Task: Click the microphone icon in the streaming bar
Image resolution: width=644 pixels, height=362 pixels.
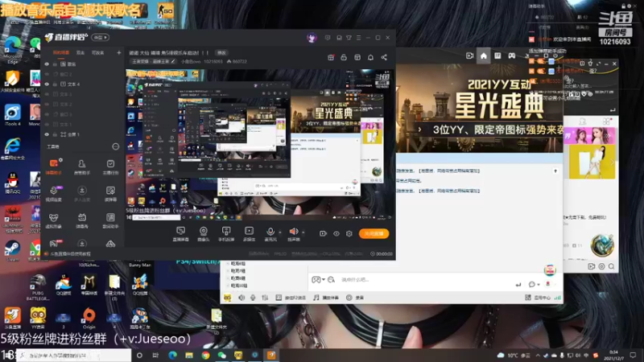Action: (270, 232)
